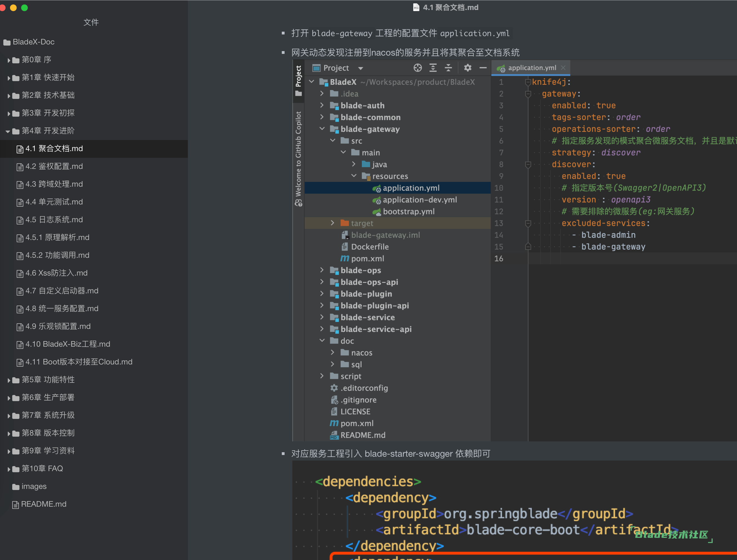
Task: Click the folder icon beside 第0章 序
Action: click(16, 60)
